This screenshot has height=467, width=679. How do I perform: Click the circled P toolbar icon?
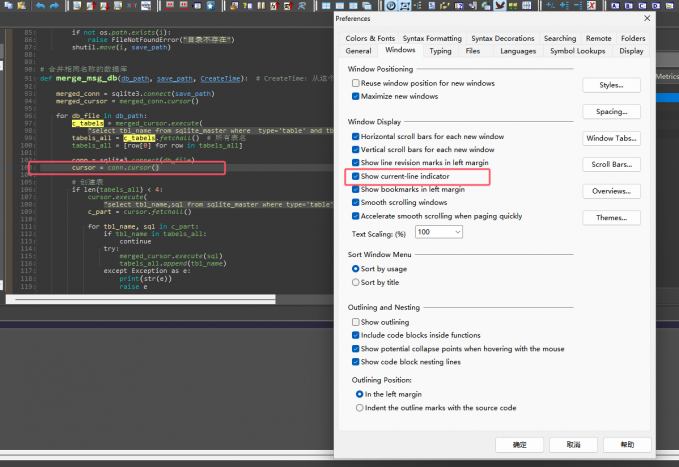[x=390, y=5]
